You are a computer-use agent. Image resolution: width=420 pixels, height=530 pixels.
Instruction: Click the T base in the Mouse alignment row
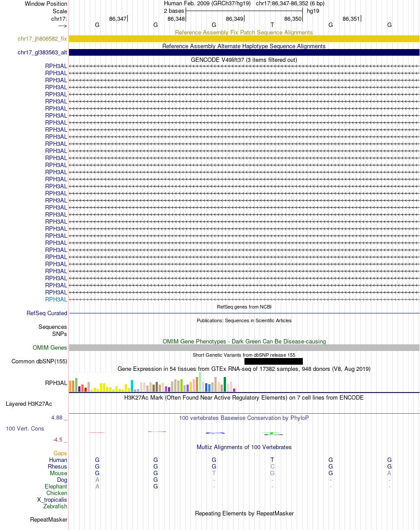pos(214,473)
